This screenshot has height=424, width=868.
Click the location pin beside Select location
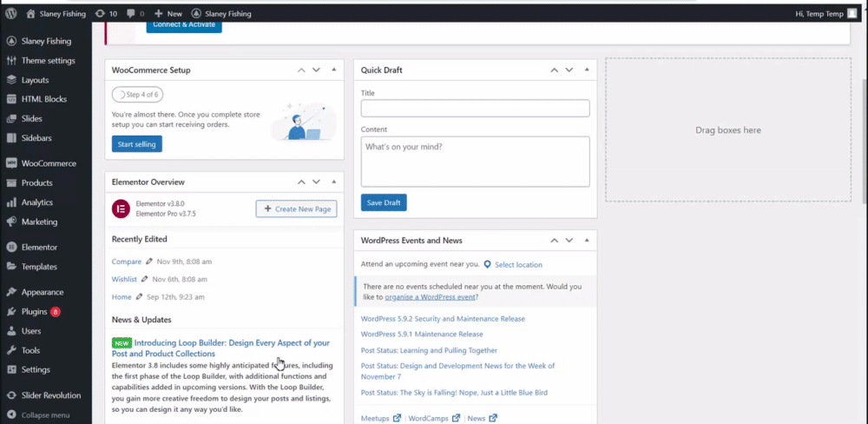tap(487, 265)
